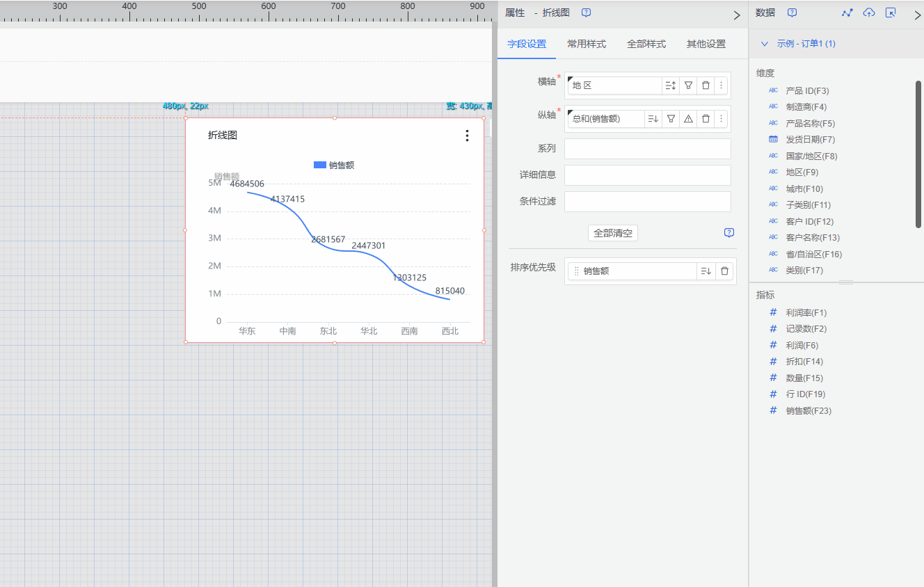Screen dimensions: 924x587
Task: Select the 发货日期(F7) dimension field
Action: (x=810, y=140)
